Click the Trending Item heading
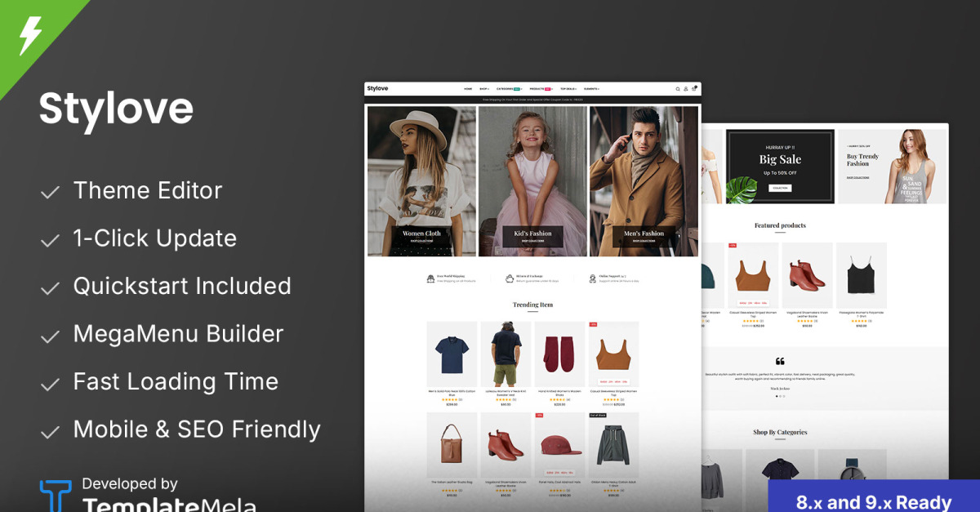 (532, 305)
